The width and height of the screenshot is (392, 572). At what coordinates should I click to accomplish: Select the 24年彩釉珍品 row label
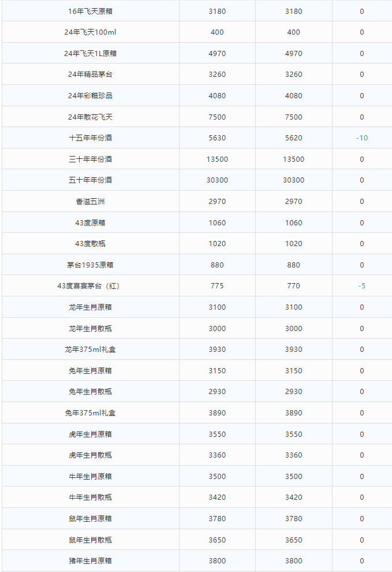[x=90, y=95]
